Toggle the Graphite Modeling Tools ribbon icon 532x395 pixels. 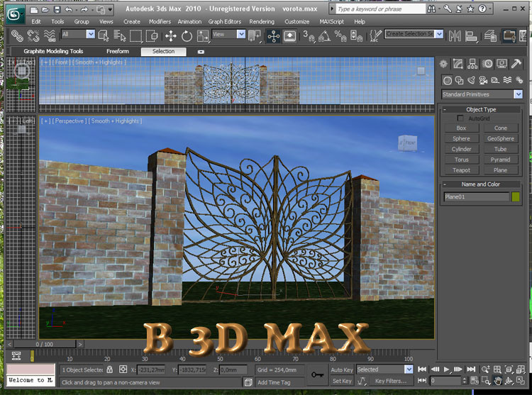[x=509, y=35]
